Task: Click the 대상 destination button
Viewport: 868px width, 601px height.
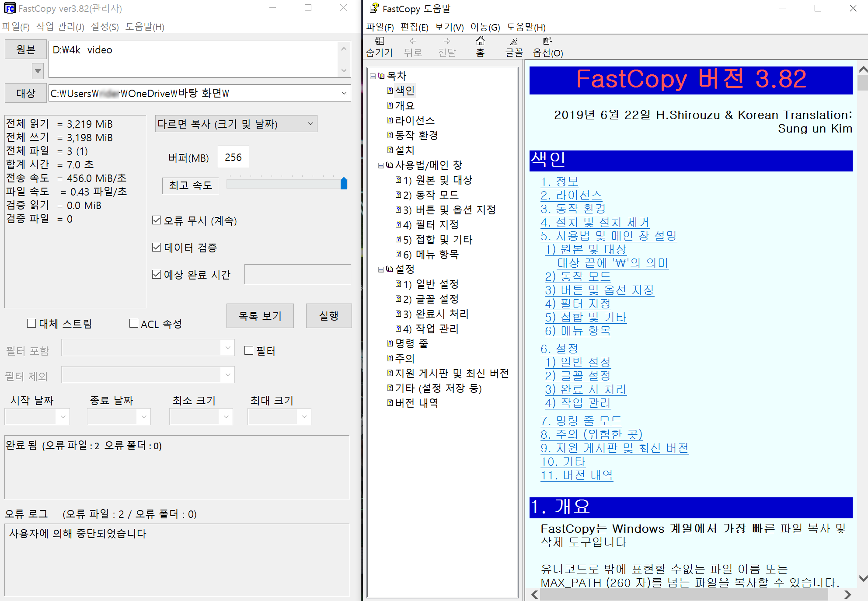Action: coord(25,93)
